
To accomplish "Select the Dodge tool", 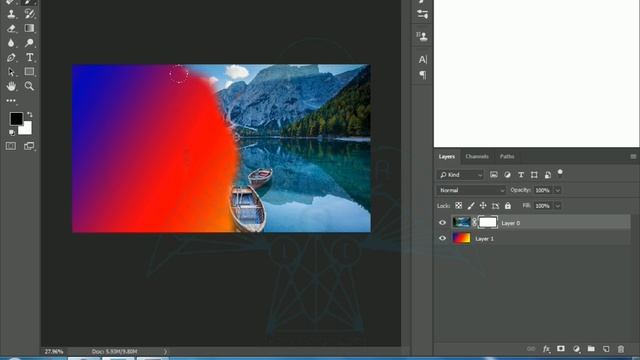I will pos(29,43).
